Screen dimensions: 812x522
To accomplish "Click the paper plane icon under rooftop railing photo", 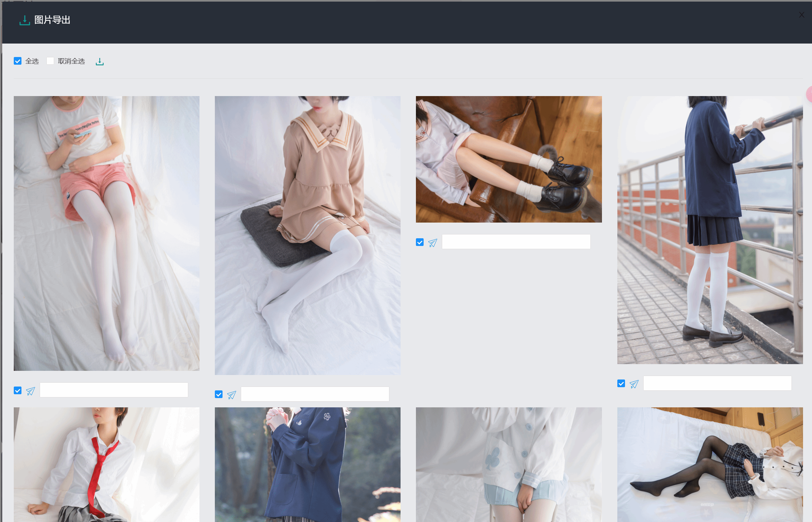I will [634, 384].
